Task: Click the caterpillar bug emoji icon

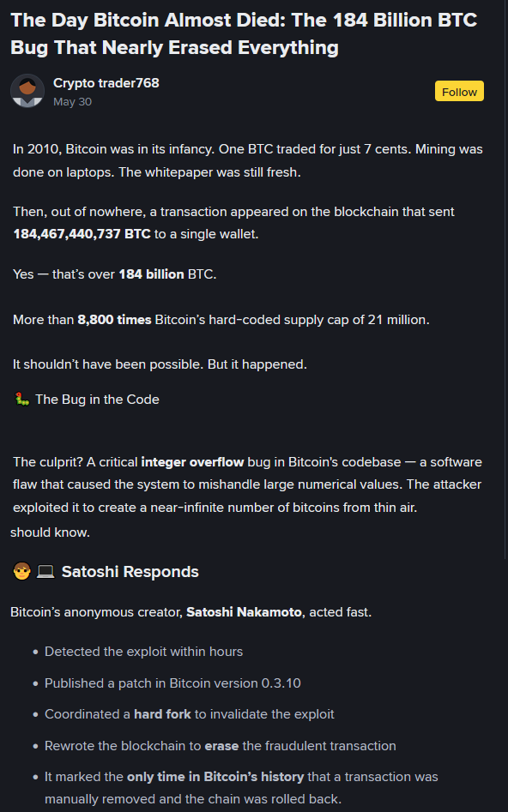Action: tap(21, 400)
